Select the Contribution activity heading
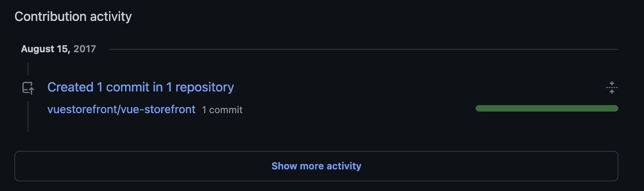644x191 pixels. pos(73,17)
